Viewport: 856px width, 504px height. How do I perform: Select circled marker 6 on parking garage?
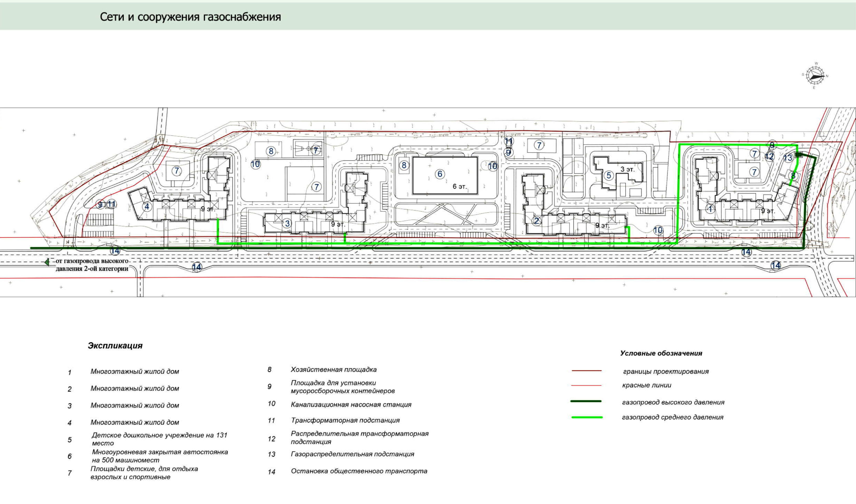tap(440, 174)
